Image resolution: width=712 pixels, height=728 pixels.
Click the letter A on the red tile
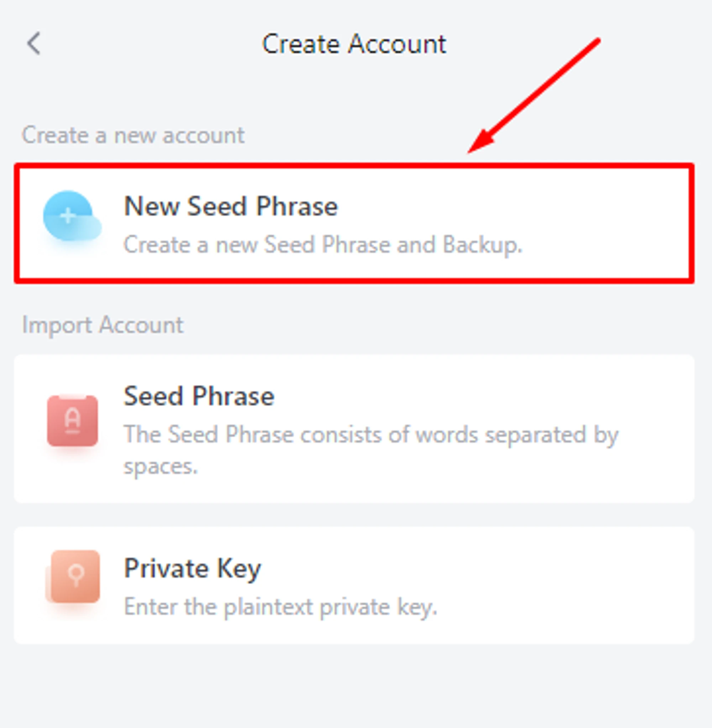point(73,418)
